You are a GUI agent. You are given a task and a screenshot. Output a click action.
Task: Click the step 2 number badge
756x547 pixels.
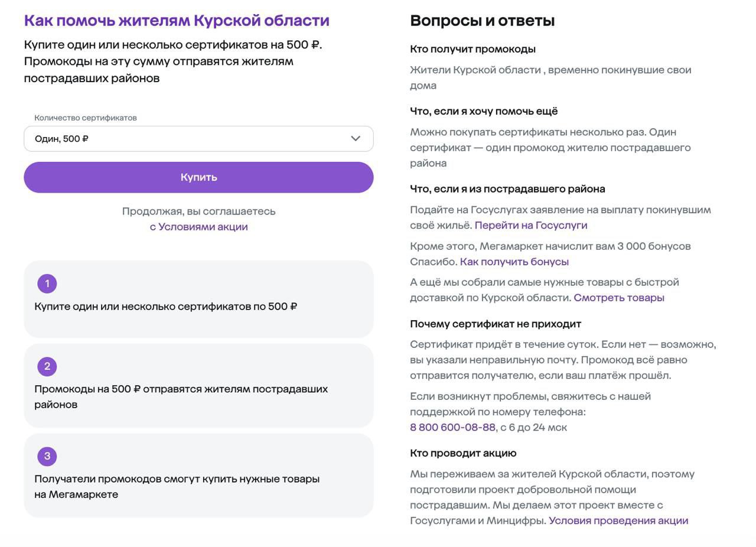tap(47, 366)
